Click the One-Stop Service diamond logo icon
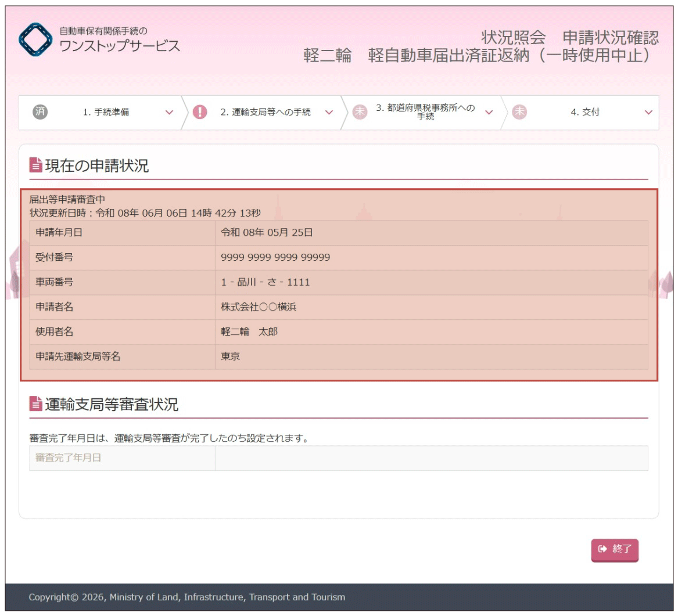The width and height of the screenshot is (678, 616). pos(35,39)
